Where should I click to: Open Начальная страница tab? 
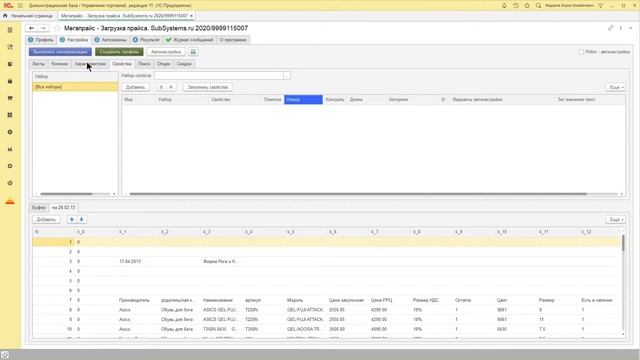29,16
